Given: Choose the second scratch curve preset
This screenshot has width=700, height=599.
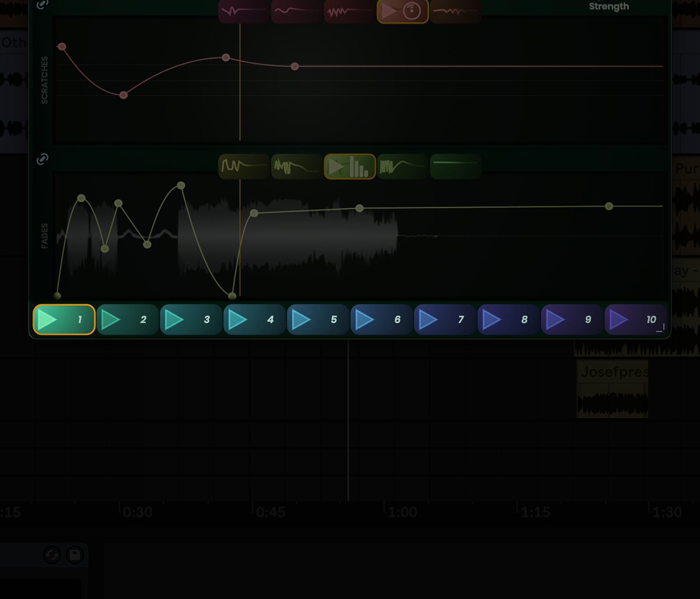Looking at the screenshot, I should click(x=297, y=11).
